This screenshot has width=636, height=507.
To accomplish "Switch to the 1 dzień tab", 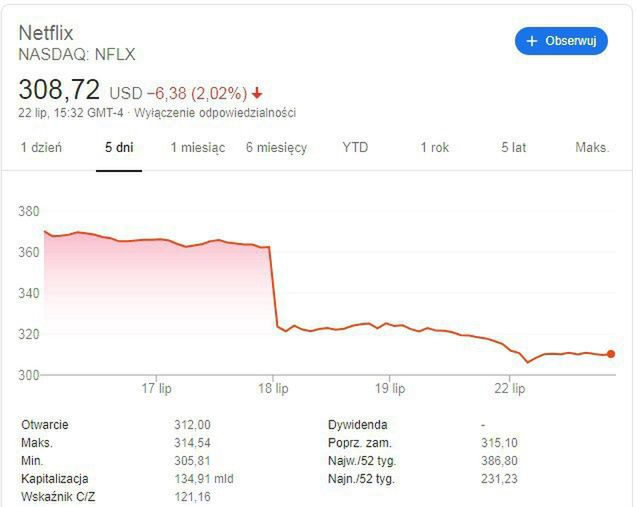I will pos(41,148).
